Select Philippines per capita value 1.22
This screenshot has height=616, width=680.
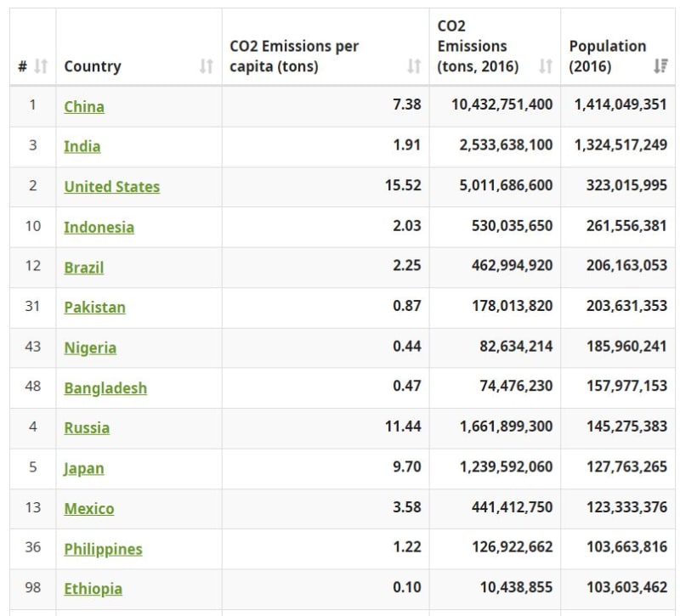(407, 547)
